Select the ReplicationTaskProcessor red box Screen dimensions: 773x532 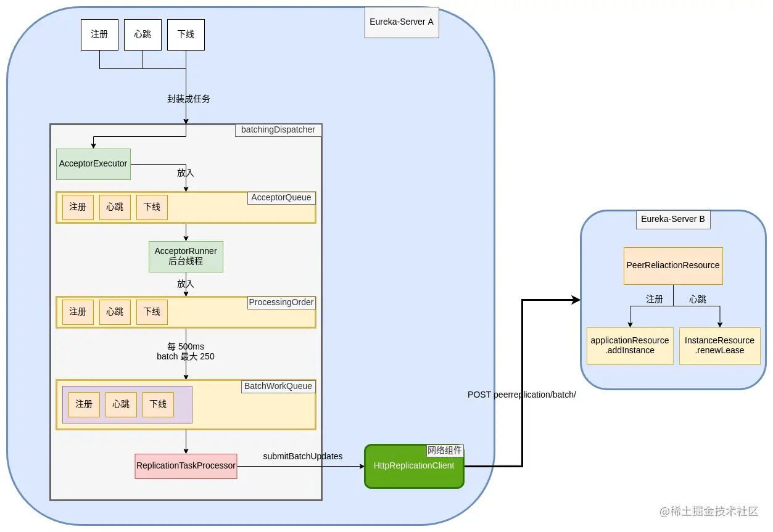pyautogui.click(x=186, y=466)
